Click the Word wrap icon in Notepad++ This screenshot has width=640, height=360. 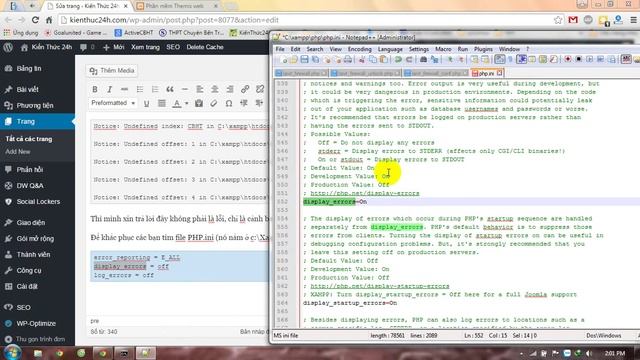pyautogui.click(x=500, y=60)
